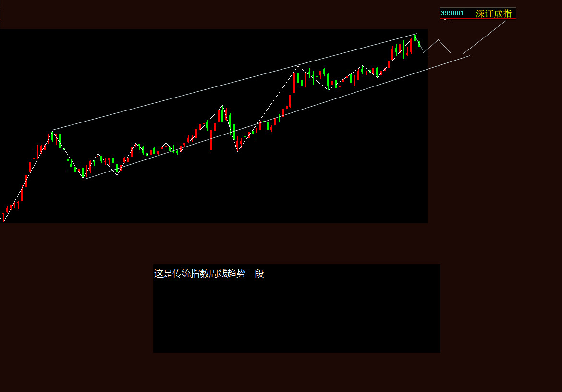Click the stock code 399001
The width and height of the screenshot is (562, 392).
(x=452, y=13)
